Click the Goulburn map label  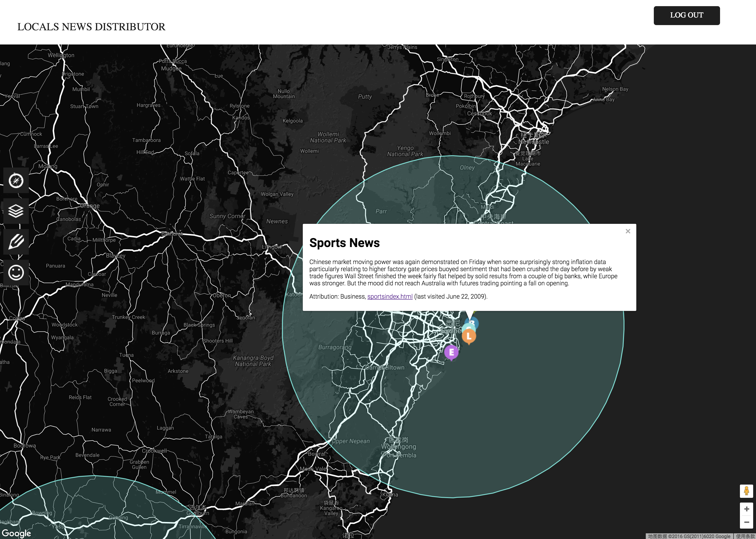click(198, 513)
